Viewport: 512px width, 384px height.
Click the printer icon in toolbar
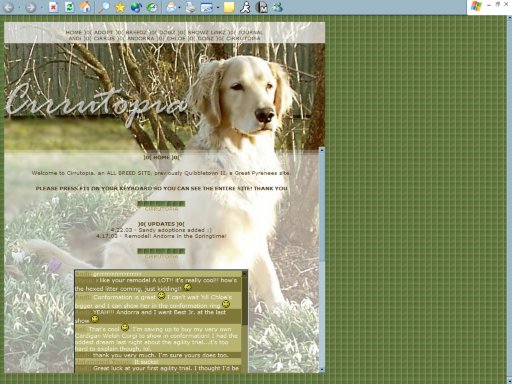click(x=190, y=7)
